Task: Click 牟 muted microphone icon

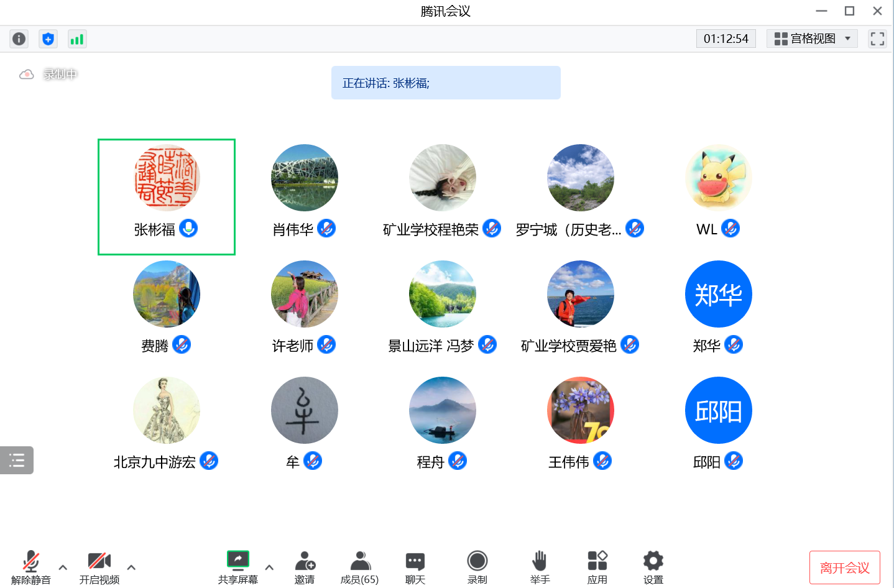Action: coord(313,461)
